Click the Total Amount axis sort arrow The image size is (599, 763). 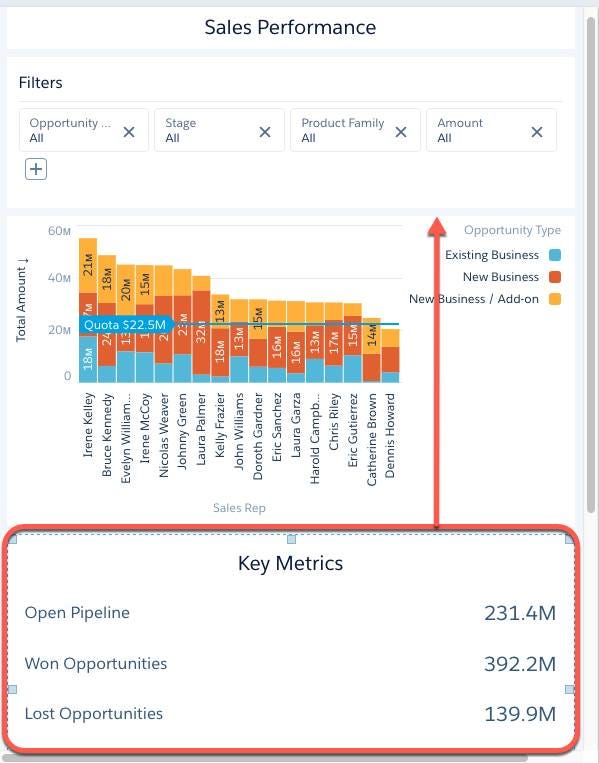click(x=22, y=261)
